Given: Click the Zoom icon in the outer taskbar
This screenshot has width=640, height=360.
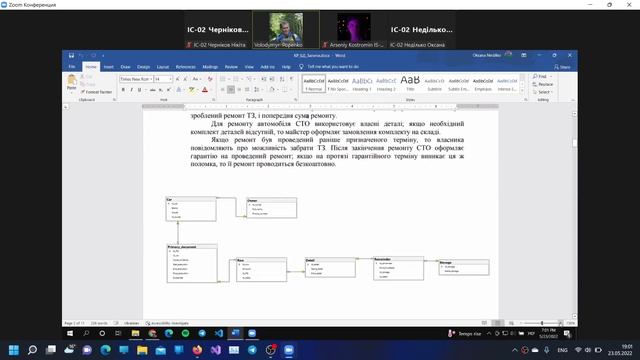Looking at the screenshot, I should (x=289, y=350).
